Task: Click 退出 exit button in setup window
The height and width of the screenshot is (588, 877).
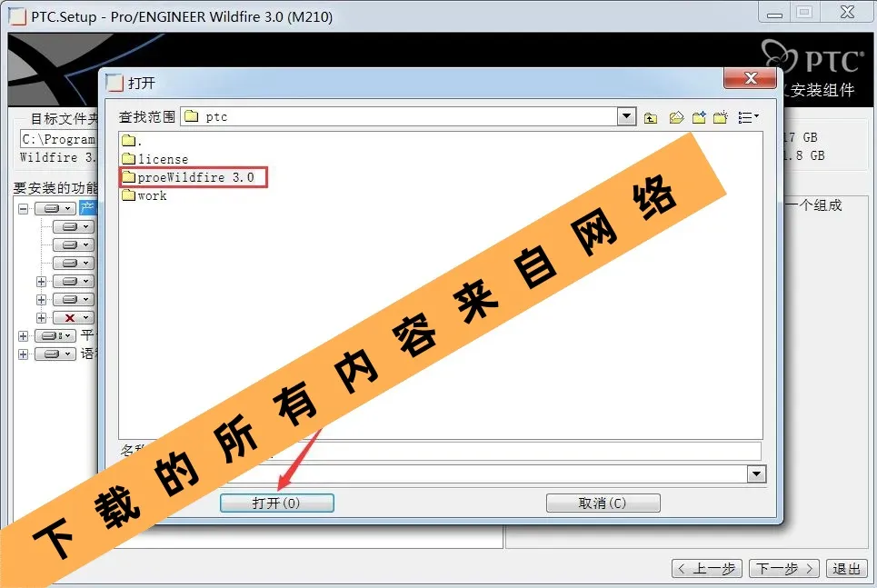Action: click(846, 569)
